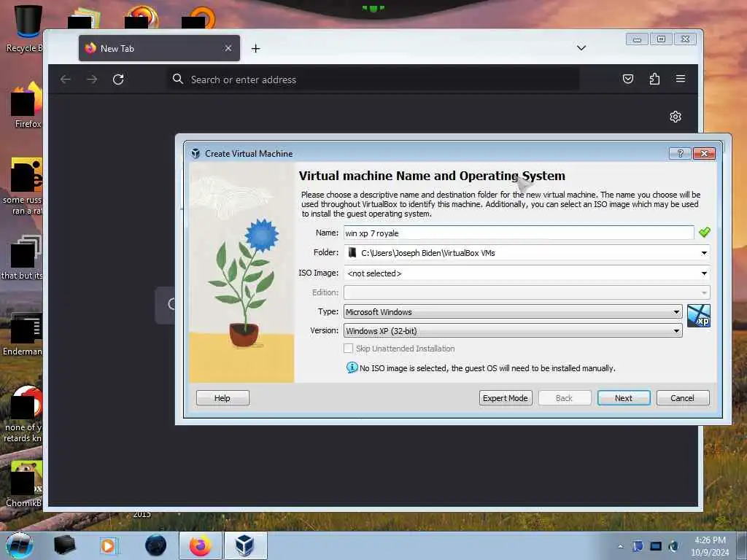Select the Enderman desktop icon

pos(23,334)
